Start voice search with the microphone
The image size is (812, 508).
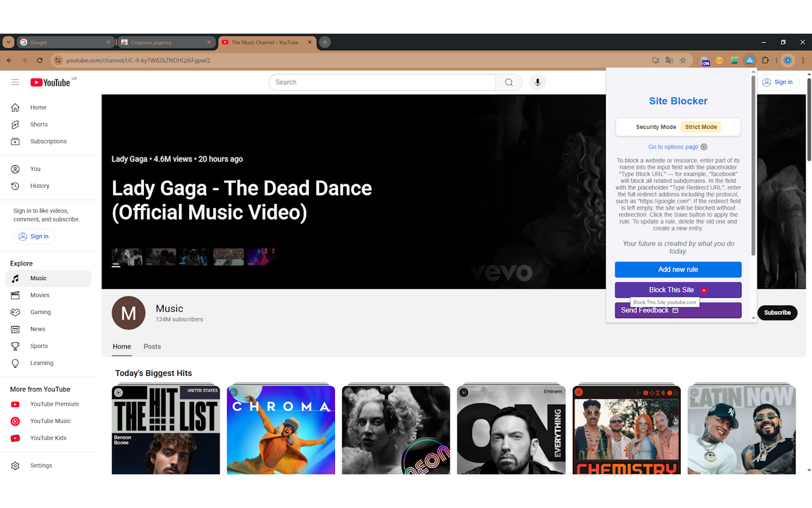[x=538, y=83]
